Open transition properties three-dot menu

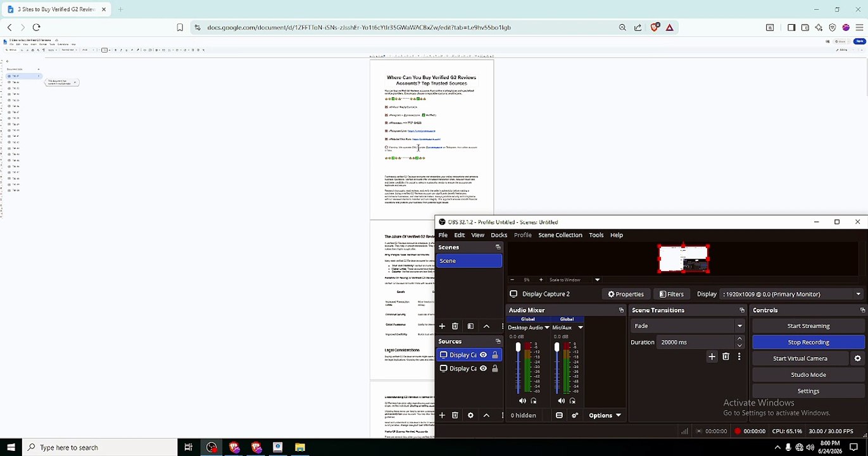pos(739,357)
